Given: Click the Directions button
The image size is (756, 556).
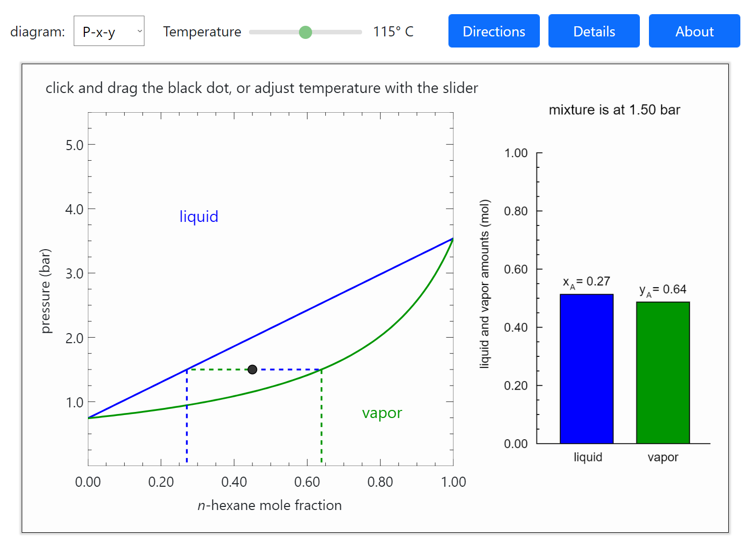Looking at the screenshot, I should click(x=493, y=31).
